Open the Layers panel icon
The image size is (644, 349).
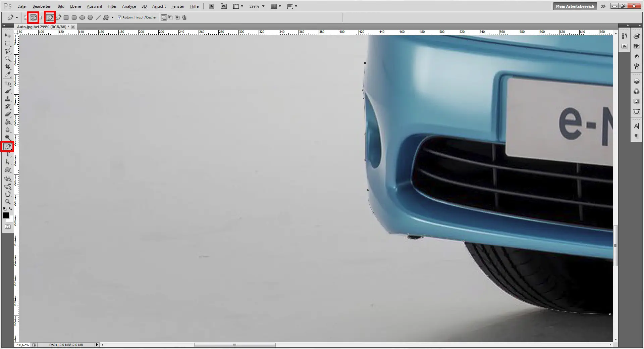click(636, 81)
